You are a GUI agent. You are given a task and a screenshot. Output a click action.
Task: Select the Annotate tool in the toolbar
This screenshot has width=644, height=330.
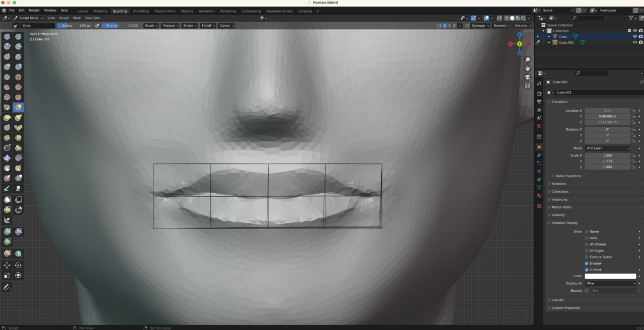[7, 287]
